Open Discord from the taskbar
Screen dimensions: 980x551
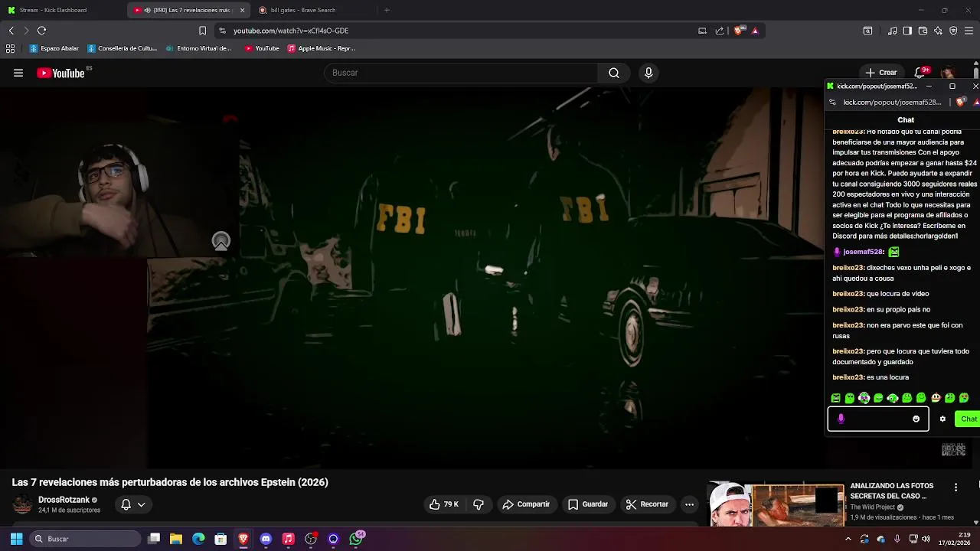(x=266, y=539)
